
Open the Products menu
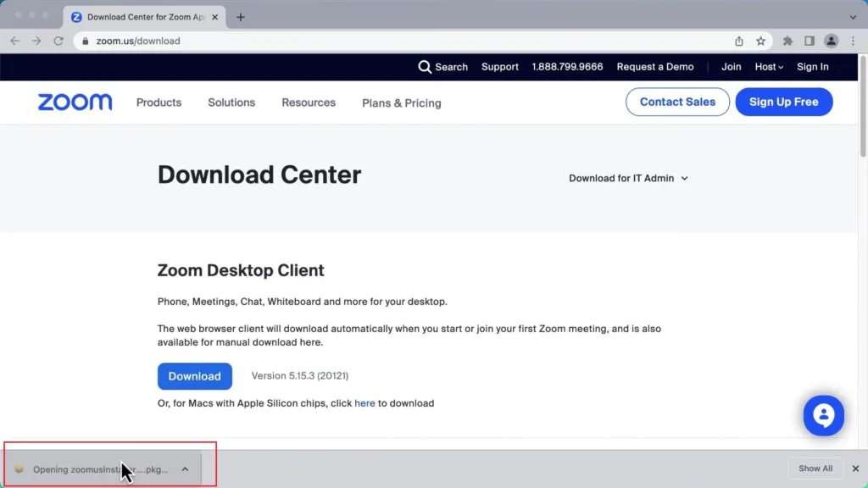tap(159, 103)
